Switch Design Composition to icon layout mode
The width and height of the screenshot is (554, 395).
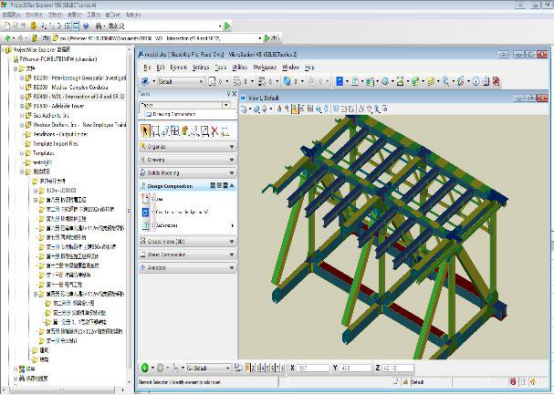pyautogui.click(x=213, y=185)
